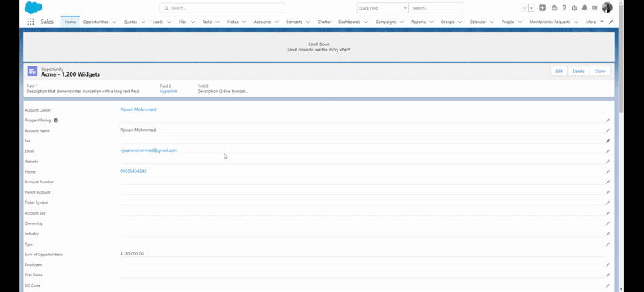
Task: Click phone number 09636434242
Action: [x=133, y=171]
